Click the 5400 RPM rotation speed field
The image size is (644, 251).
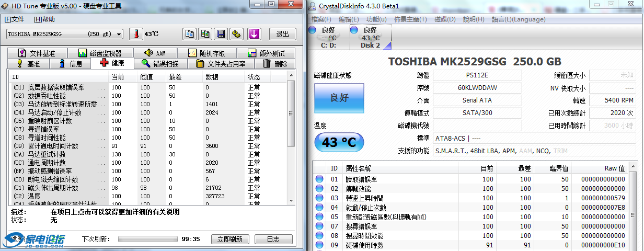(x=613, y=100)
